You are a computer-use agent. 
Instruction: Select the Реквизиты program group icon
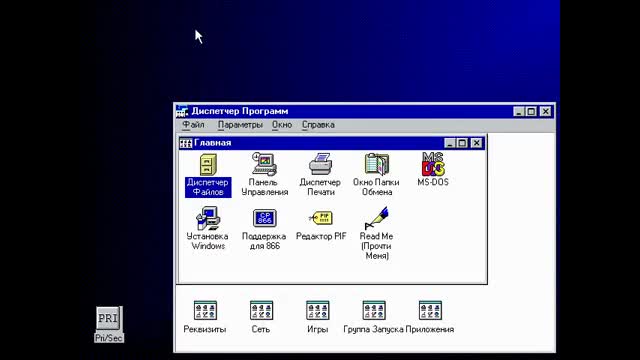coord(205,311)
